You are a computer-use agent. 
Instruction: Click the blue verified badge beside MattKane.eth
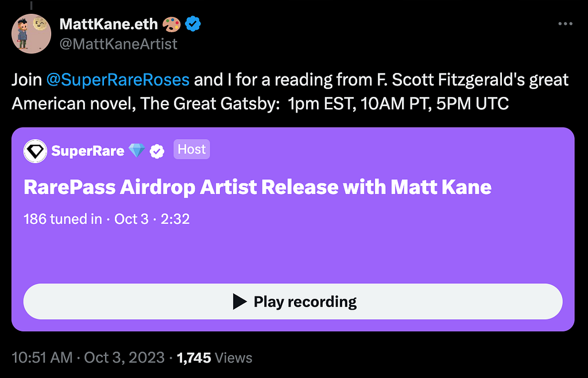click(x=193, y=24)
